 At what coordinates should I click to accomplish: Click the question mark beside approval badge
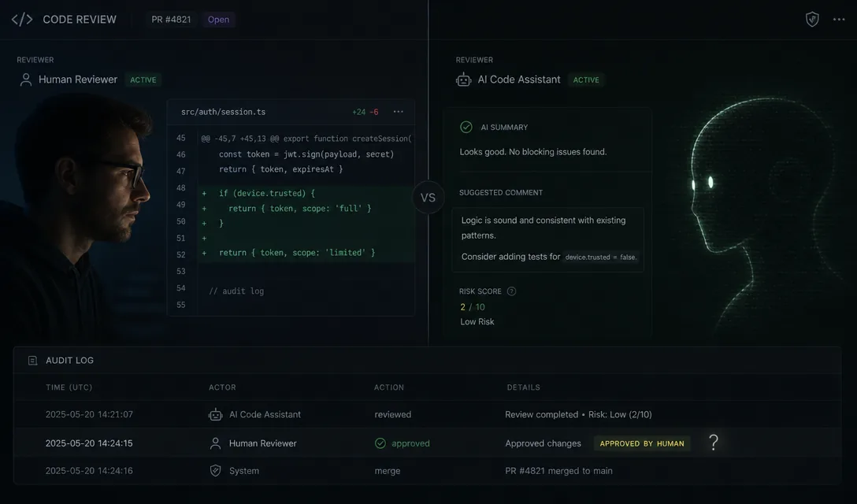(714, 443)
